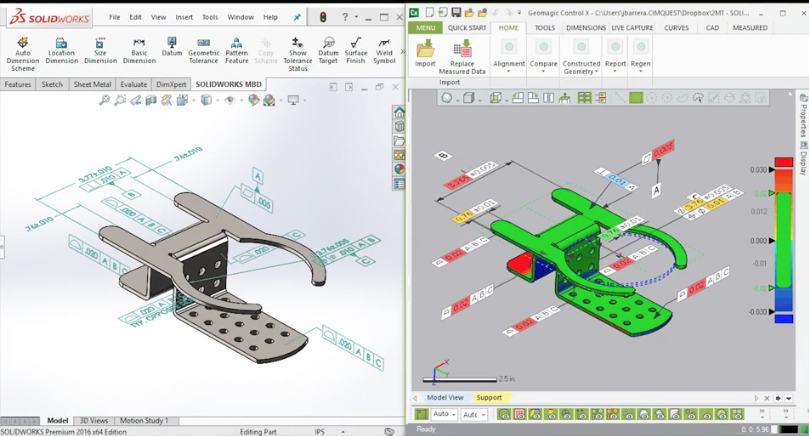Switch to the DimXpert tab

[x=171, y=84]
